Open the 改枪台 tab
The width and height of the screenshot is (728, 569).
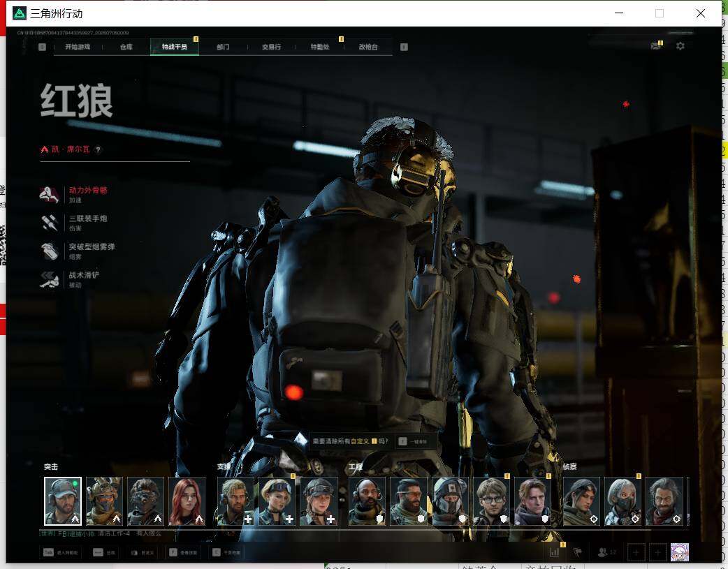[x=368, y=47]
